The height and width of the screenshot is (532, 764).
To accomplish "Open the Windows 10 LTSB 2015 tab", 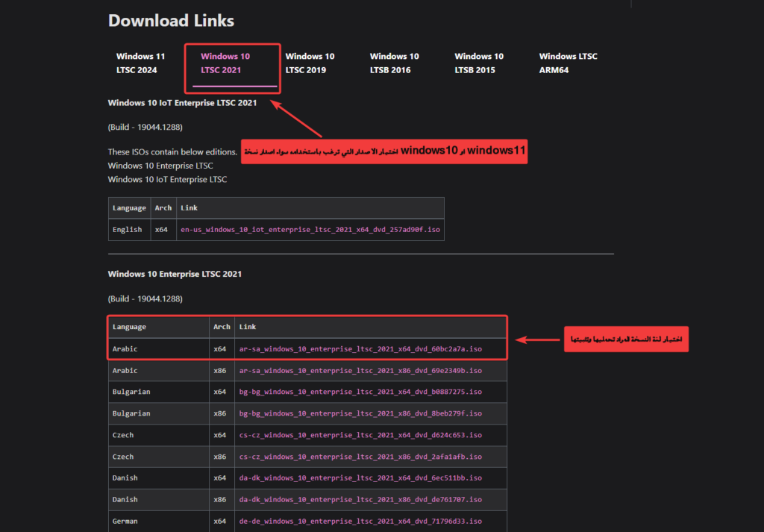I will (479, 63).
